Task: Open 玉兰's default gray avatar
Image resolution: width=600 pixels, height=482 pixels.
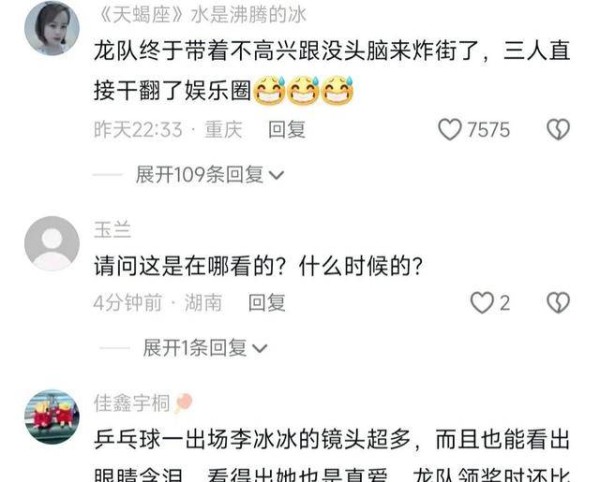Action: [52, 244]
